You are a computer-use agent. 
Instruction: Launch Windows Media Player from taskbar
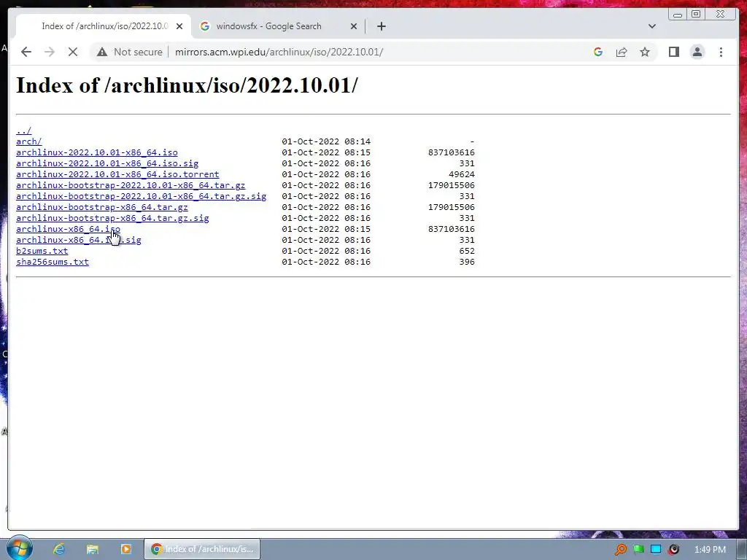coord(125,549)
